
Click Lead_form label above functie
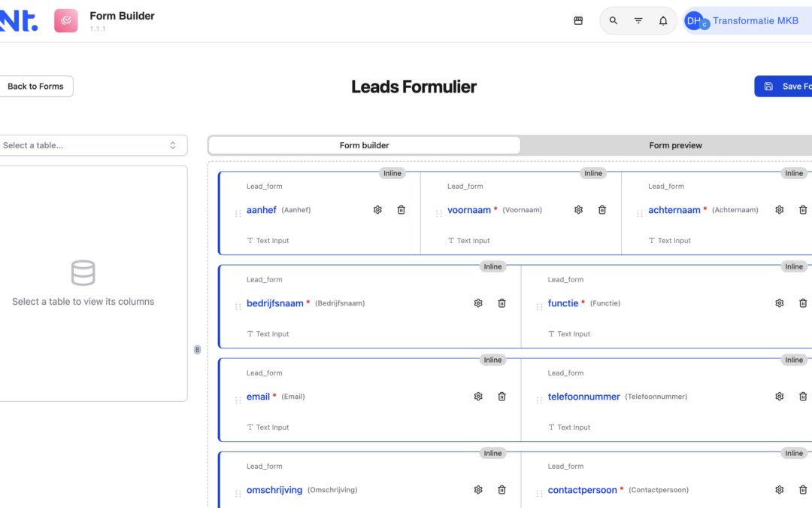click(x=565, y=279)
